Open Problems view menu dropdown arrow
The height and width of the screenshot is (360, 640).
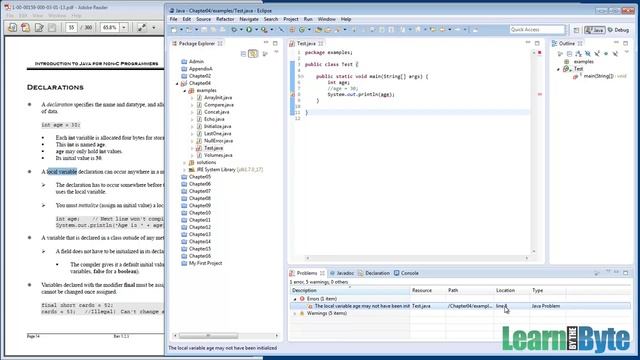point(607,271)
